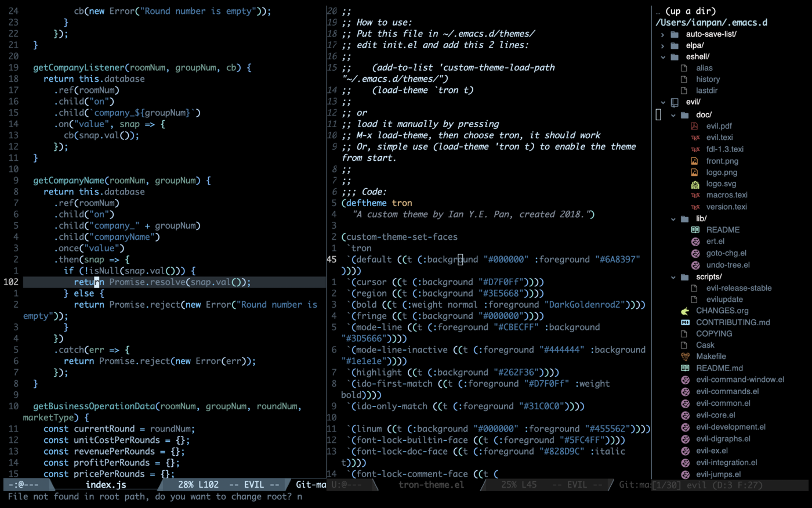The width and height of the screenshot is (812, 508).
Task: Go up a directory in the file tree
Action: [x=686, y=11]
